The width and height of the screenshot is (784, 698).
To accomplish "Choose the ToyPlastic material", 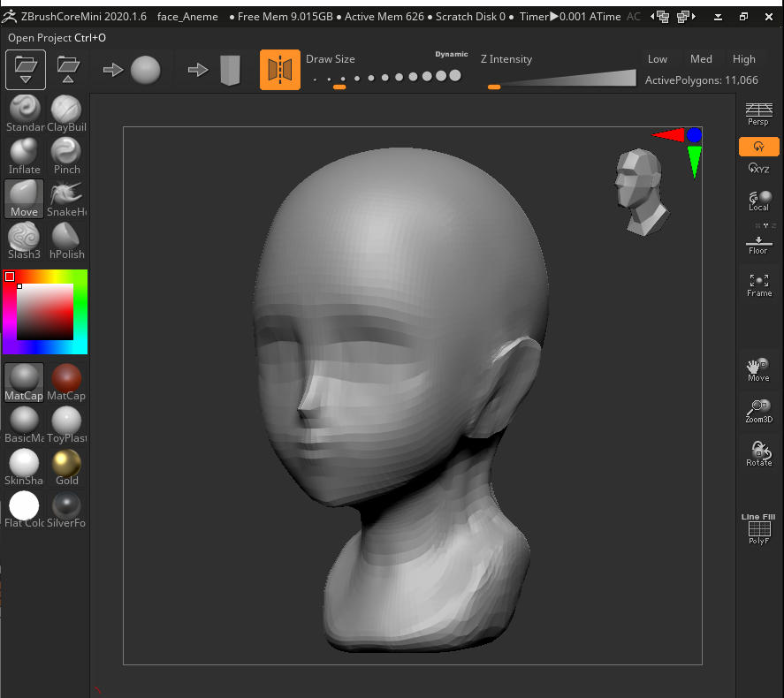I will 66,425.
